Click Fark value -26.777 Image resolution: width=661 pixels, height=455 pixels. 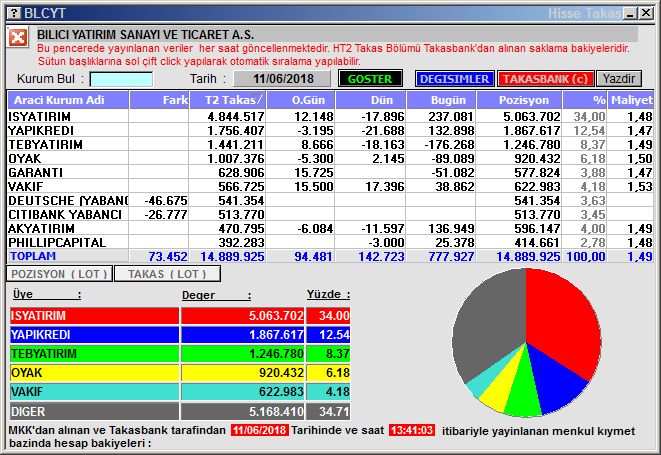pos(166,214)
